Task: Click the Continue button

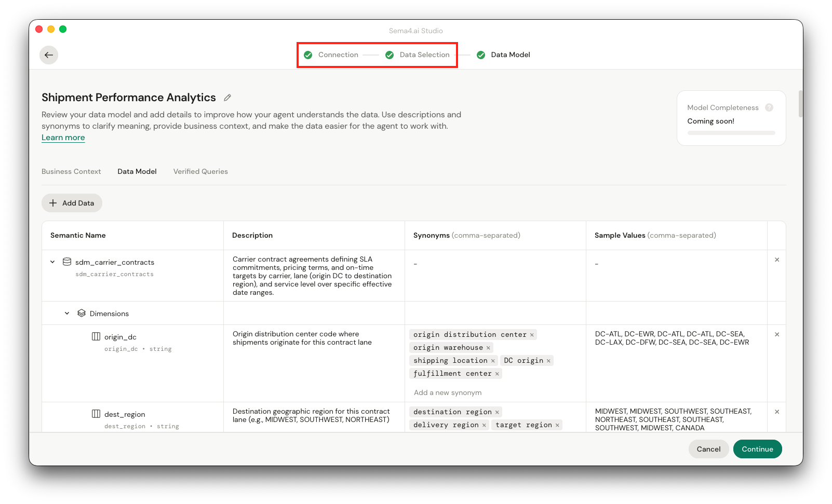Action: click(x=757, y=449)
